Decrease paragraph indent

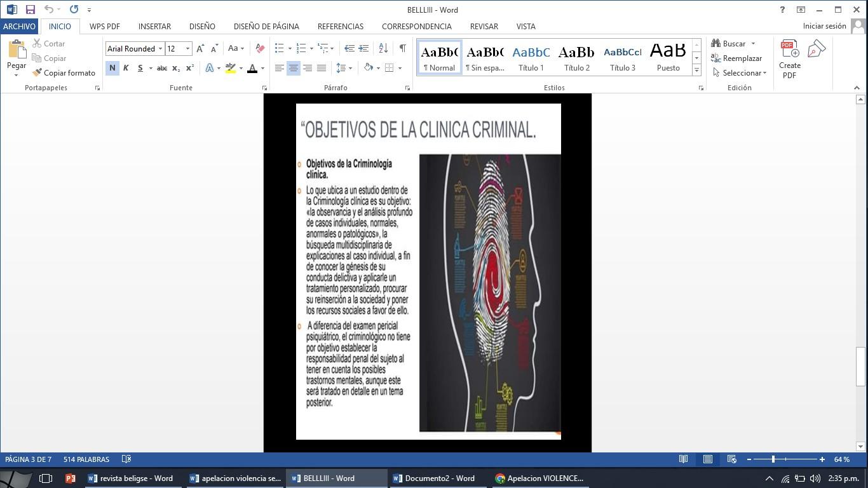349,48
